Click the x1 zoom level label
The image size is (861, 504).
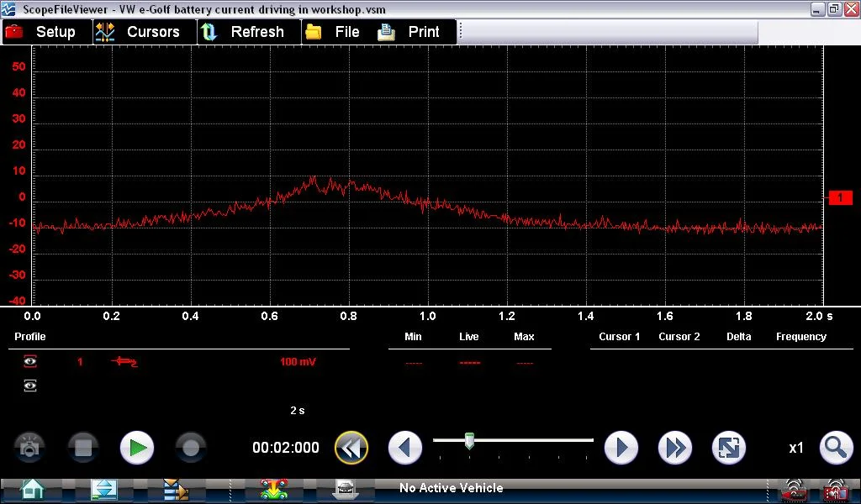click(796, 448)
